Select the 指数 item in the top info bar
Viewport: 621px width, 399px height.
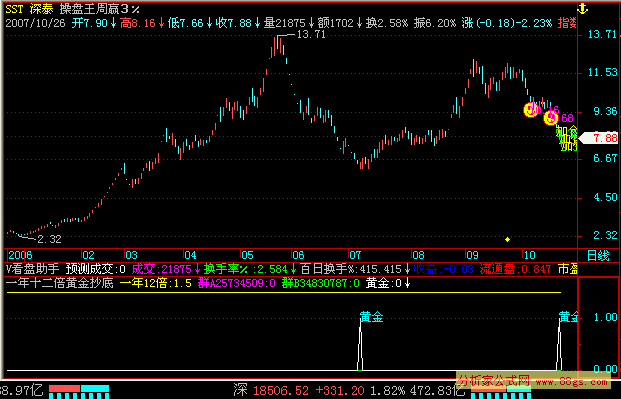tap(567, 23)
